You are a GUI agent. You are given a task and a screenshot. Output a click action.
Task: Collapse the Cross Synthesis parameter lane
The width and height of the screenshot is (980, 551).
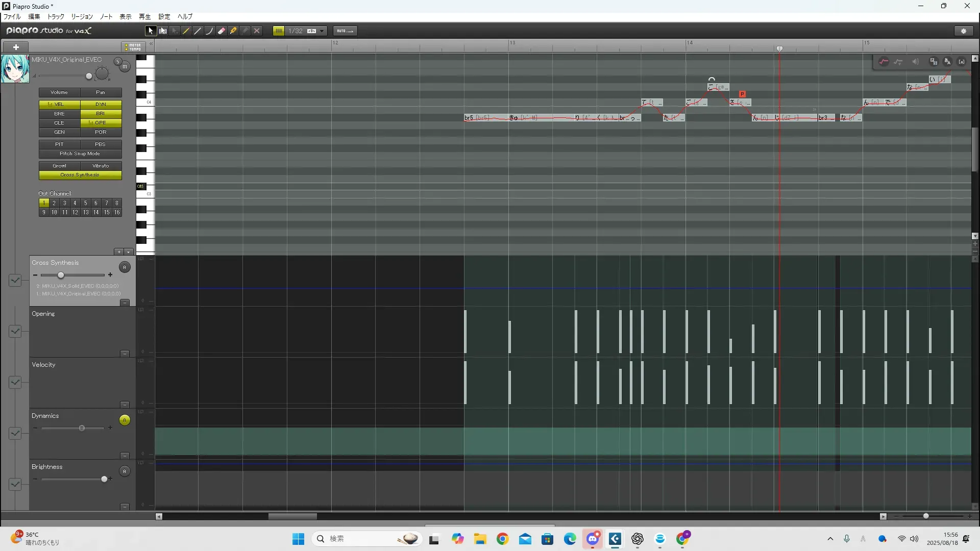pyautogui.click(x=125, y=303)
